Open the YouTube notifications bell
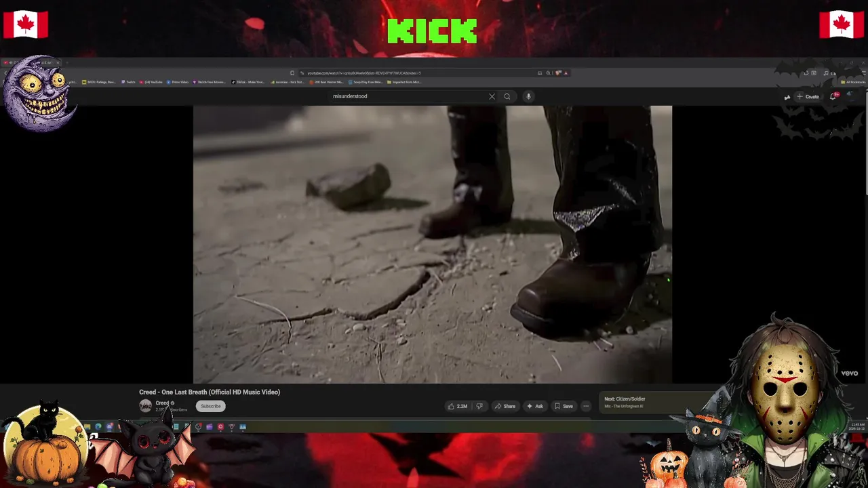 pyautogui.click(x=834, y=96)
